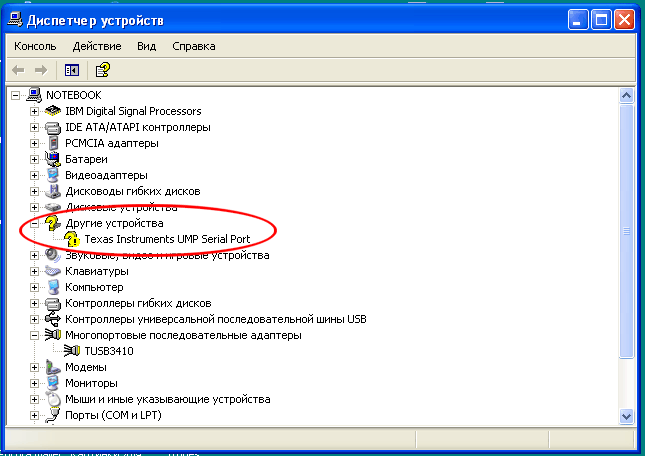Expand IDE ATA/ATAPI контроллеры node
The width and height of the screenshot is (645, 456).
click(35, 127)
